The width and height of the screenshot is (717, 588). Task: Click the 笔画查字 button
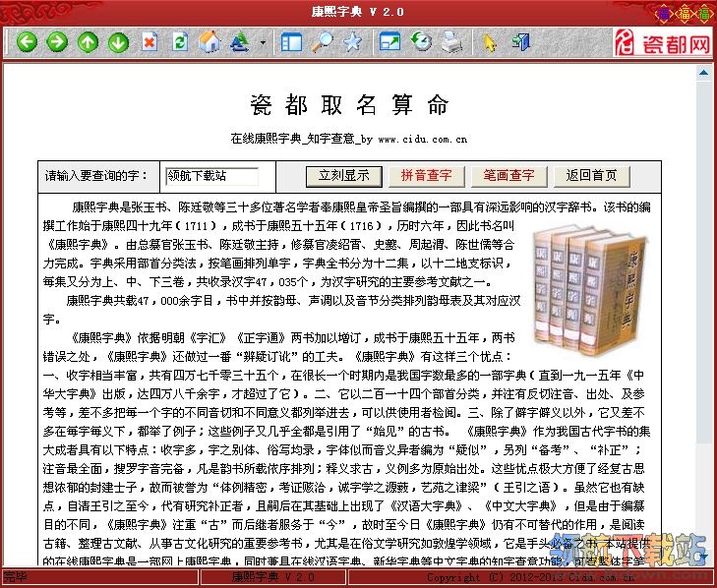click(x=508, y=176)
